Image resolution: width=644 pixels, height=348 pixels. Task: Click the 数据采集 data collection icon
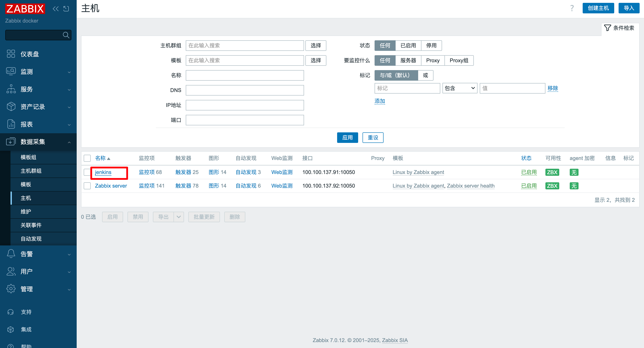tap(11, 141)
